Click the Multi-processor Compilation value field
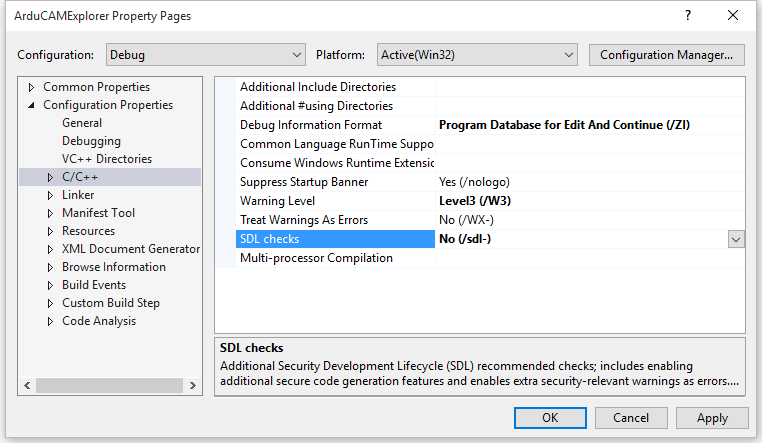The width and height of the screenshot is (762, 443). 590,258
